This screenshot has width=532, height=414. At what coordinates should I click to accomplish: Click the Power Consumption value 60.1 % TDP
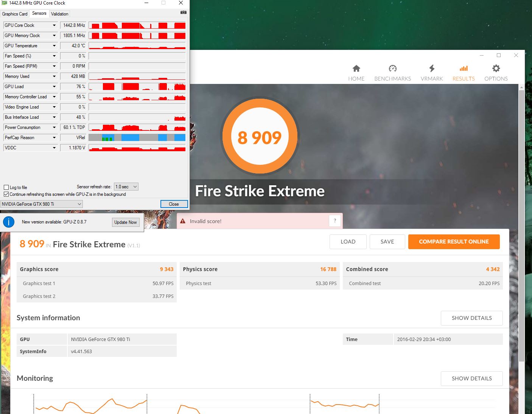[73, 127]
